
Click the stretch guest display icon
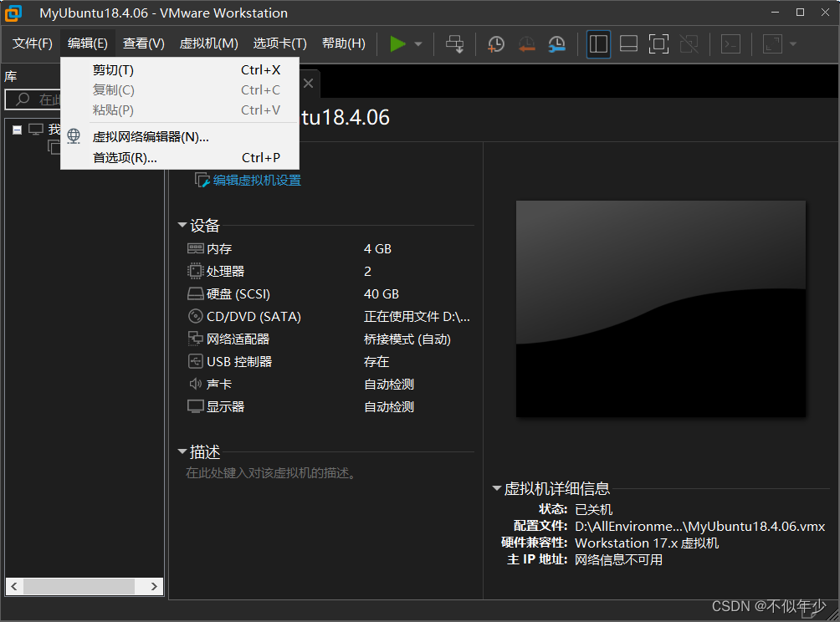pos(772,44)
